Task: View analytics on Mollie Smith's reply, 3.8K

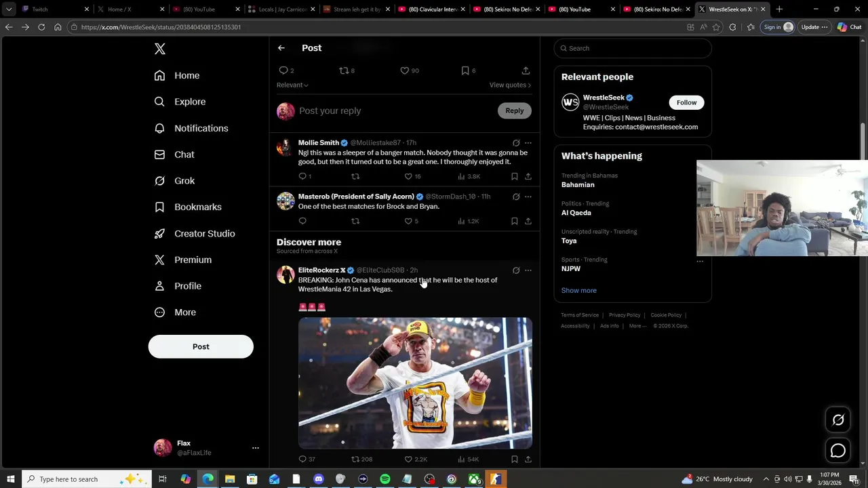Action: [468, 176]
